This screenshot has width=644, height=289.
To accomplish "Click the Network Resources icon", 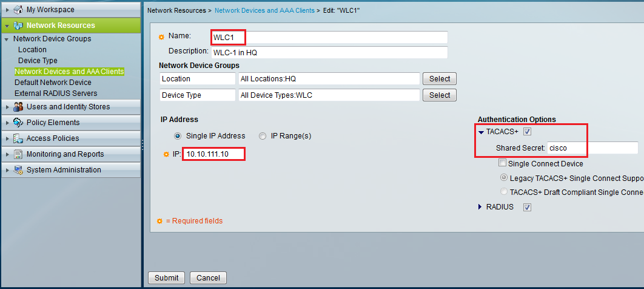I will point(18,25).
